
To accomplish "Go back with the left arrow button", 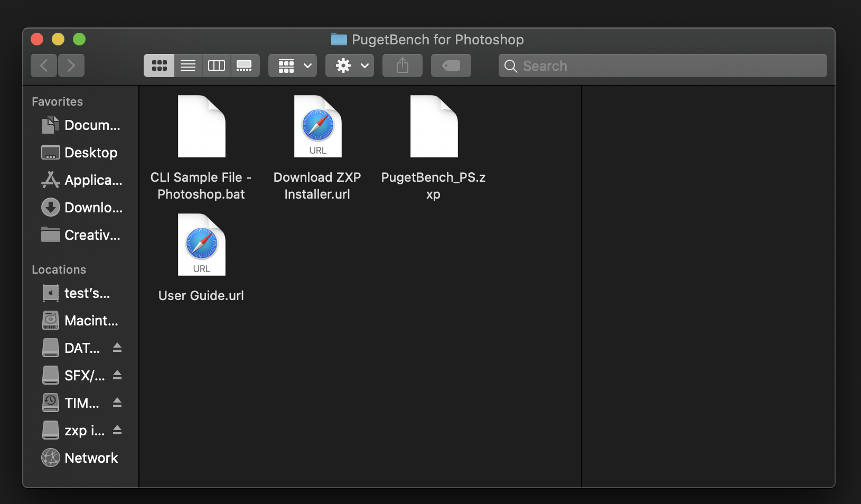I will 44,66.
